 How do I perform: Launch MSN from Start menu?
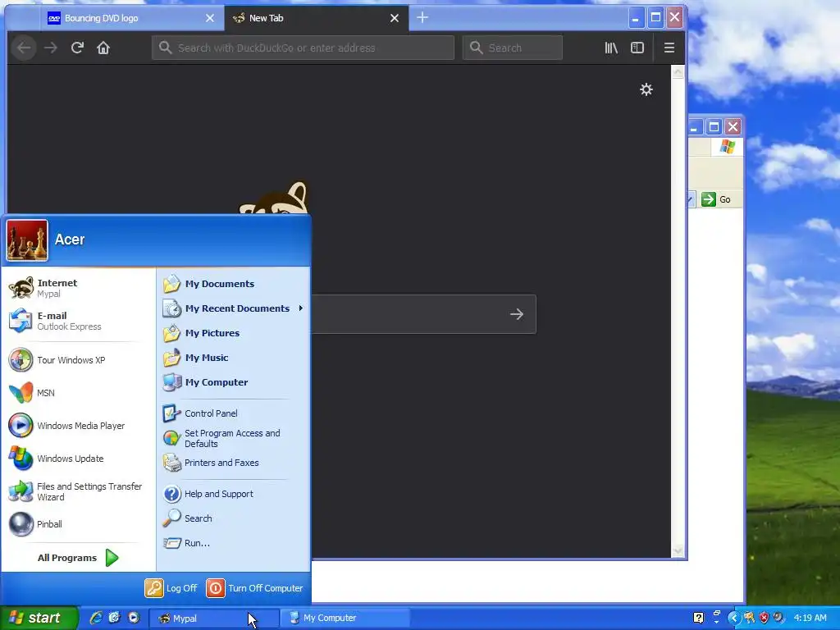[78, 393]
